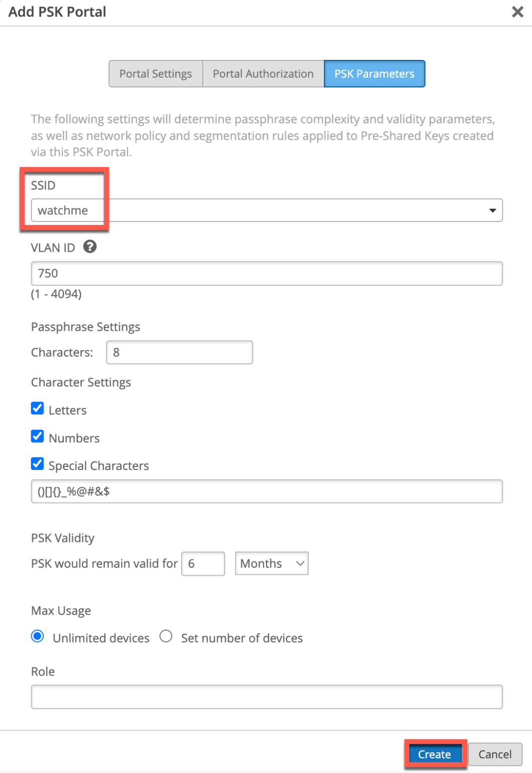Disable the Numbers requirement

(37, 436)
